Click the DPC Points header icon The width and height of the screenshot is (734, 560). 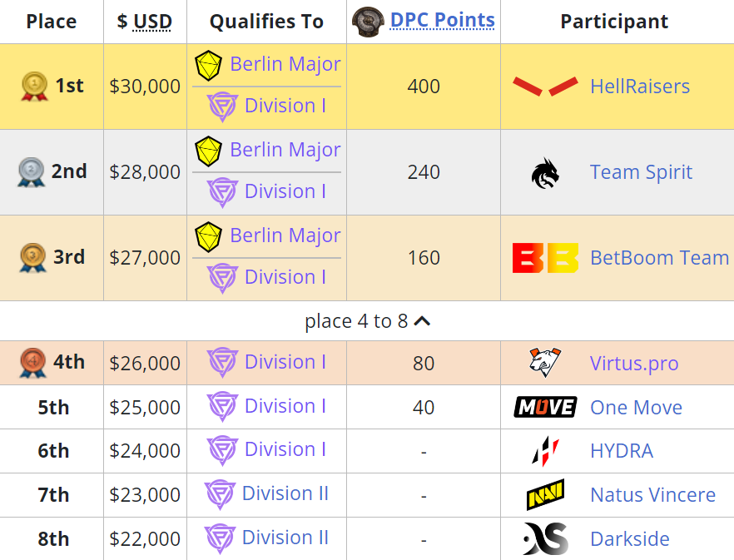coord(368,22)
